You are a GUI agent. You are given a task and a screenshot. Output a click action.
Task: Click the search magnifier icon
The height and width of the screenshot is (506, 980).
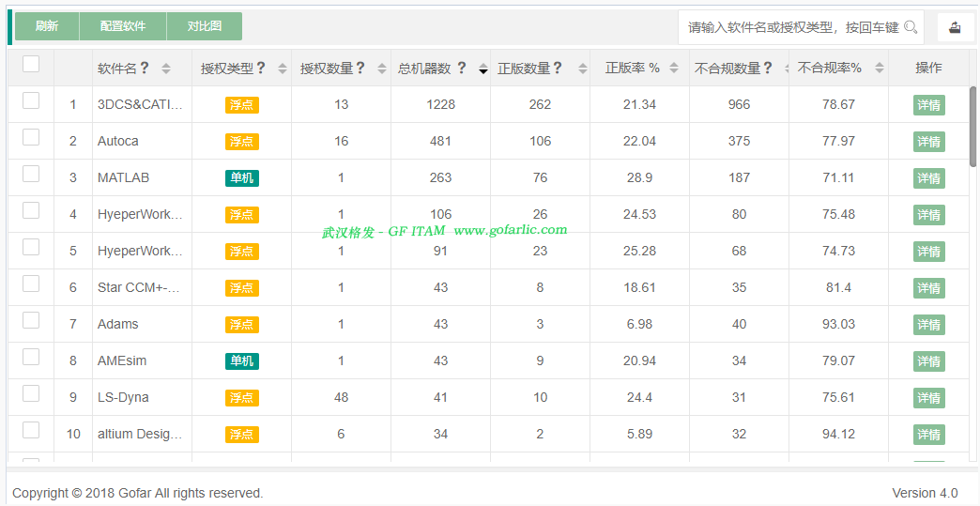[910, 27]
